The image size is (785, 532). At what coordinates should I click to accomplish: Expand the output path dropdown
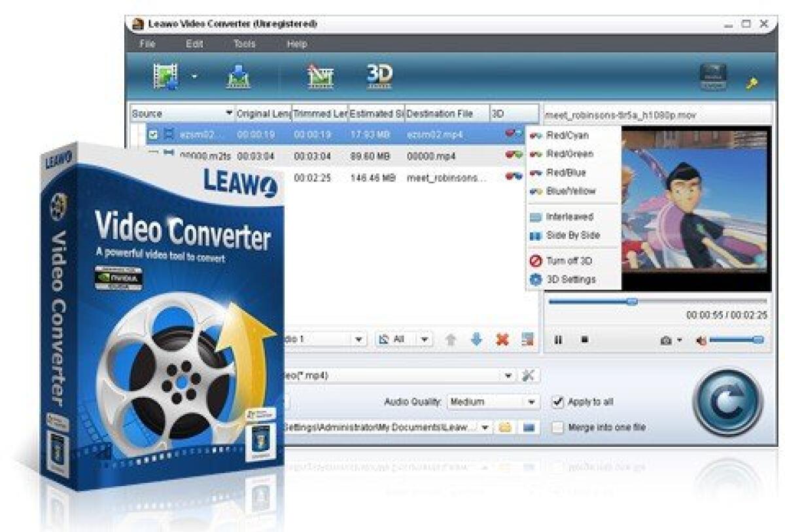485,426
